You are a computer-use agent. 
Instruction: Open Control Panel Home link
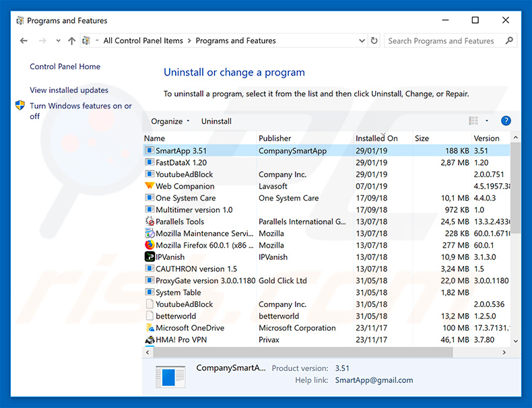click(x=65, y=67)
